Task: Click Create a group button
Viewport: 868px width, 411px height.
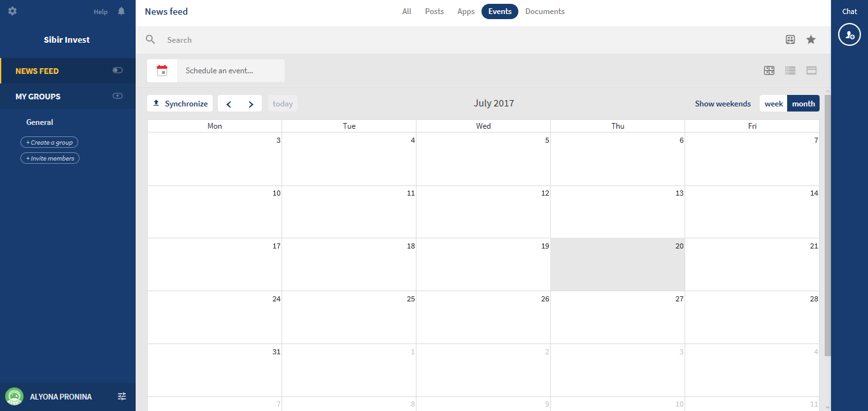Action: tap(49, 143)
